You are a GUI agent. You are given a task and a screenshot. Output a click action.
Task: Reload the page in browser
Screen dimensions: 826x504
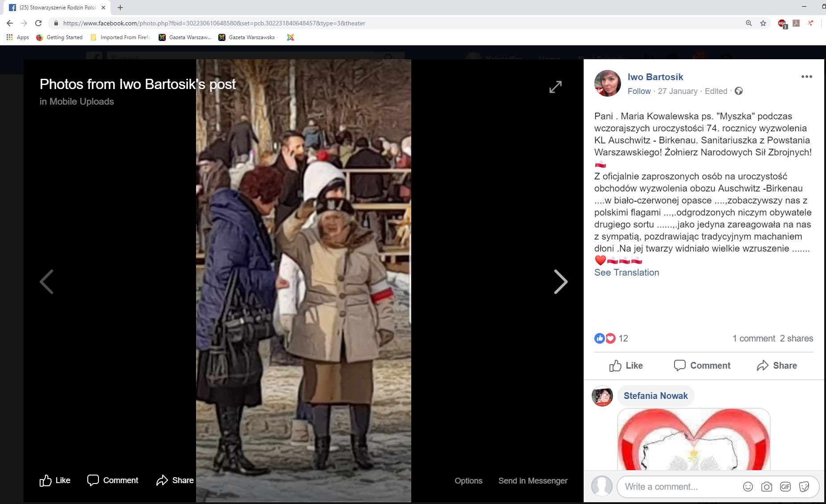click(x=38, y=23)
